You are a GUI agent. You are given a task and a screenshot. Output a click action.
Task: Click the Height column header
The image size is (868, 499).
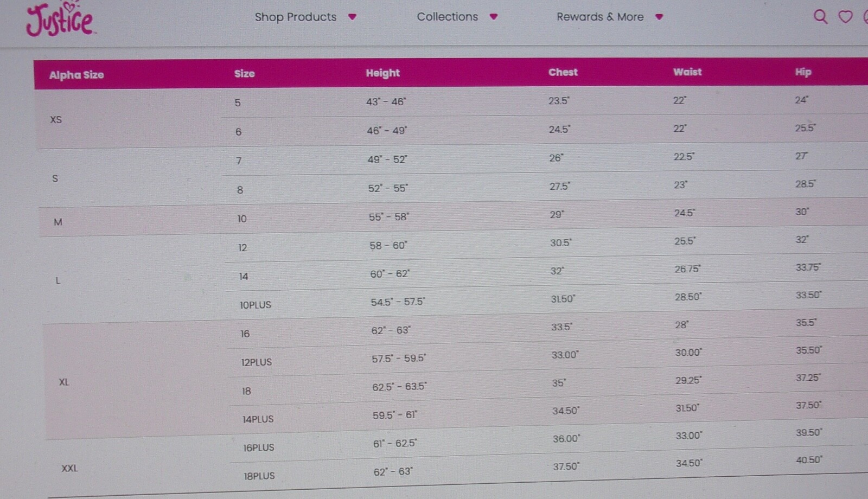382,73
